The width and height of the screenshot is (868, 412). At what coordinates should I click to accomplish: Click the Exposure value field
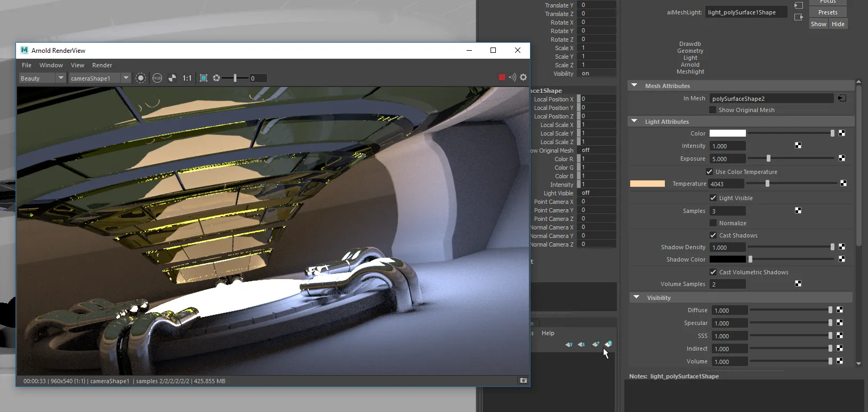point(728,159)
